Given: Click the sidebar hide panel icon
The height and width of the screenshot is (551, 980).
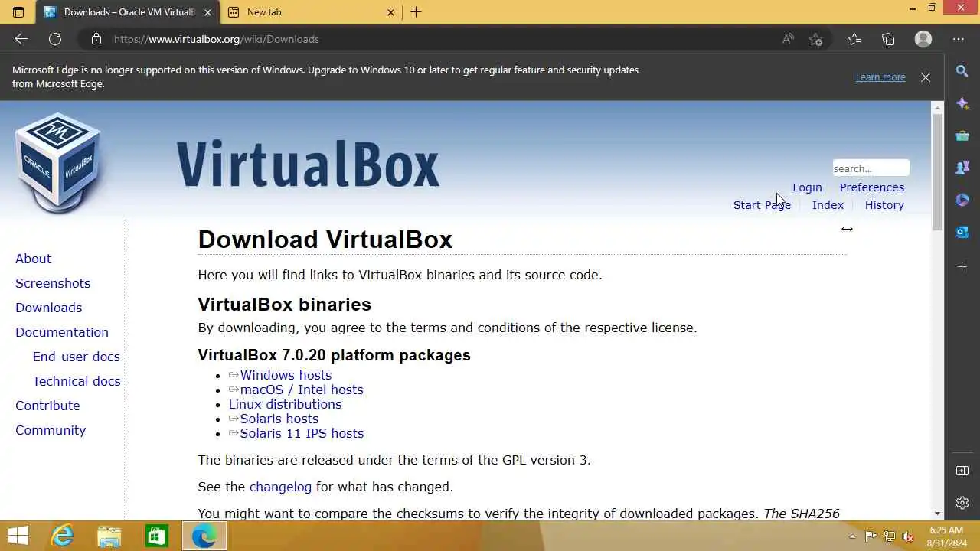Looking at the screenshot, I should [x=962, y=471].
